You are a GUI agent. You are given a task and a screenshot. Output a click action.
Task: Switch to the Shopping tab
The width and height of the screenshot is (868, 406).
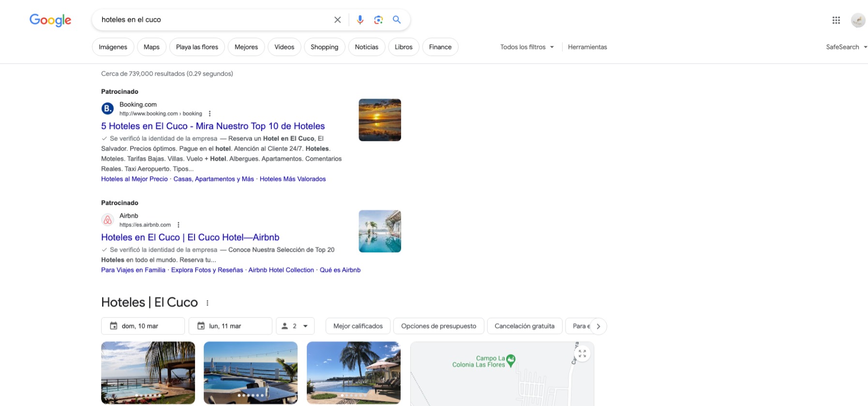(324, 47)
